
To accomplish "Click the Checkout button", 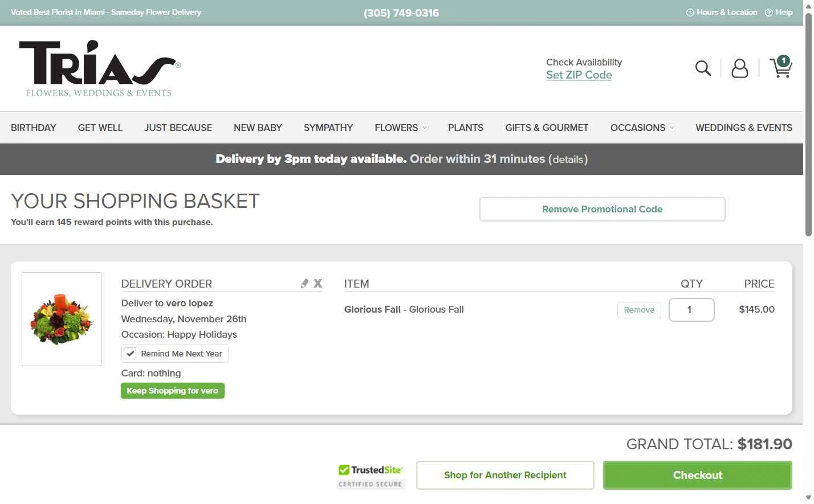I will coord(698,475).
